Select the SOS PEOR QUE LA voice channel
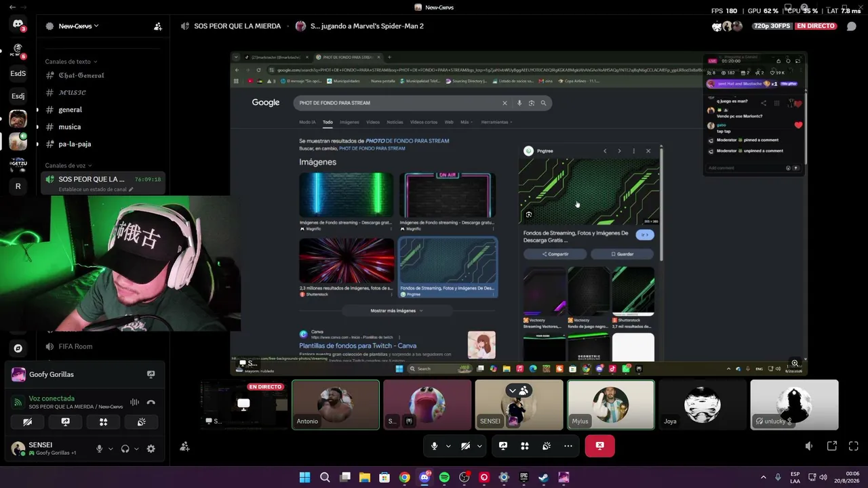The height and width of the screenshot is (488, 868). [102, 182]
